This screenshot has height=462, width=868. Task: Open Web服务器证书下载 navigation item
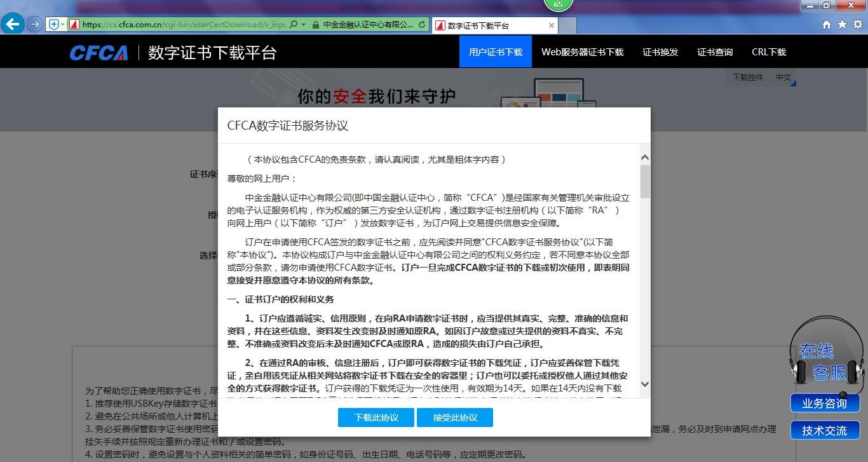[x=583, y=52]
